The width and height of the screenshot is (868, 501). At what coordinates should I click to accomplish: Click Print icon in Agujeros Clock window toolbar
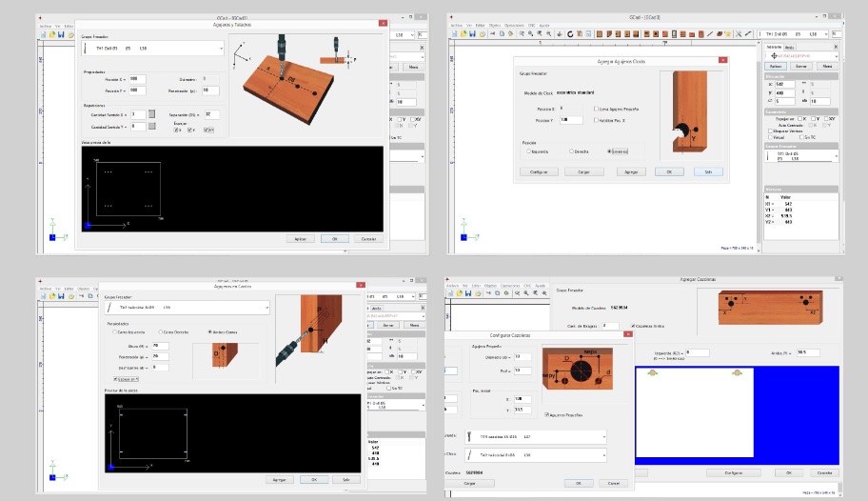483,33
